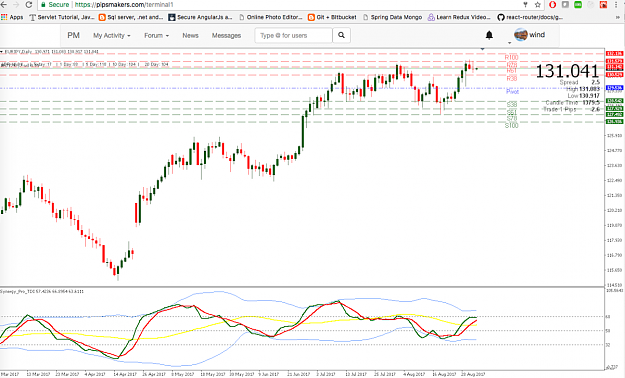Click the 14 Apr 2017 date axis label
The height and width of the screenshot is (378, 625).
point(125,374)
